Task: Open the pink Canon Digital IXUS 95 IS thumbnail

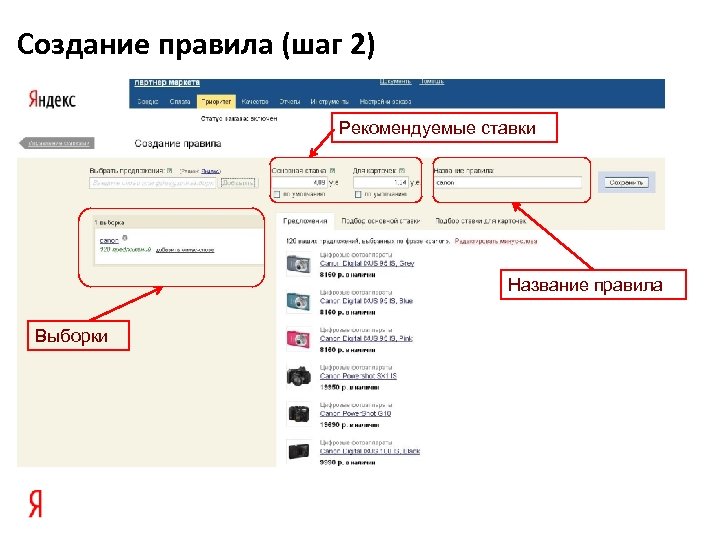Action: click(298, 339)
